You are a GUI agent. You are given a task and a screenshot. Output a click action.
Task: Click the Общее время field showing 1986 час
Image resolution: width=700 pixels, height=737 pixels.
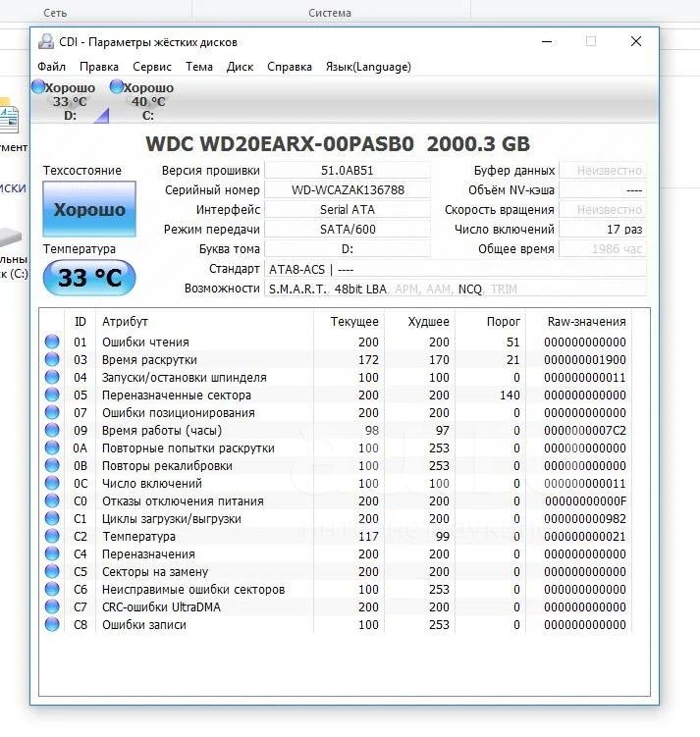[603, 249]
